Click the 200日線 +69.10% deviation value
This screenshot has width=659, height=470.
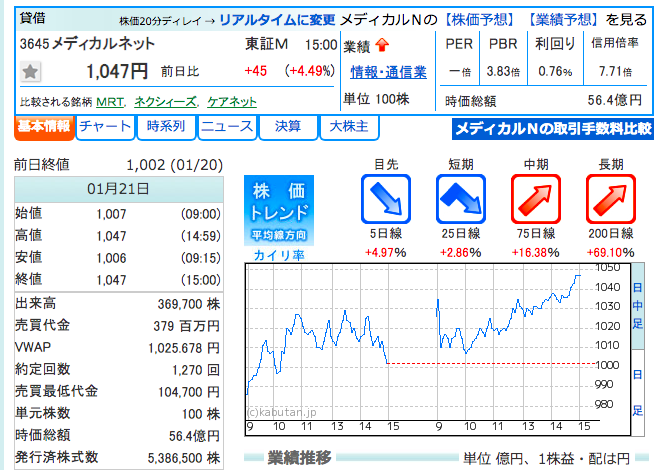[610, 253]
